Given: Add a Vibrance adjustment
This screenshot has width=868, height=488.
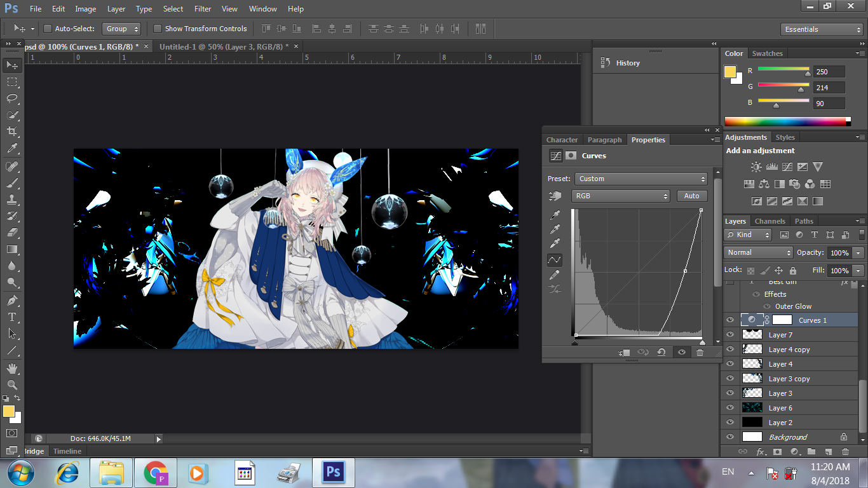Looking at the screenshot, I should point(818,167).
